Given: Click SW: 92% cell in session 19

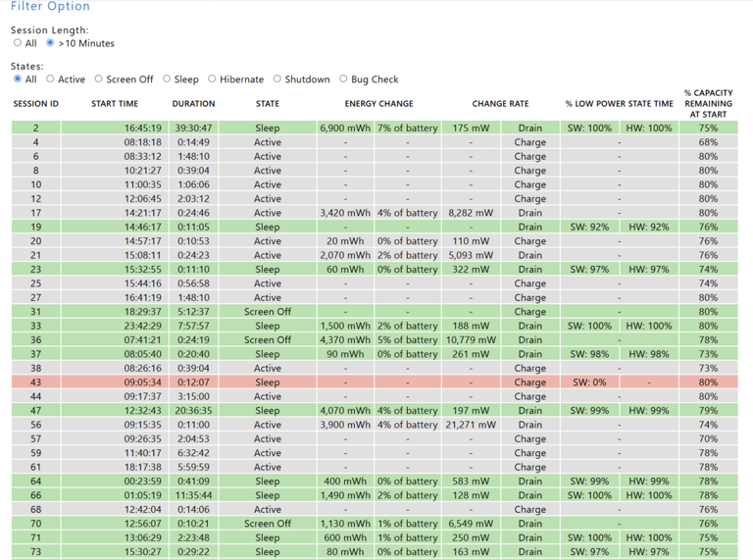Looking at the screenshot, I should (x=589, y=227).
